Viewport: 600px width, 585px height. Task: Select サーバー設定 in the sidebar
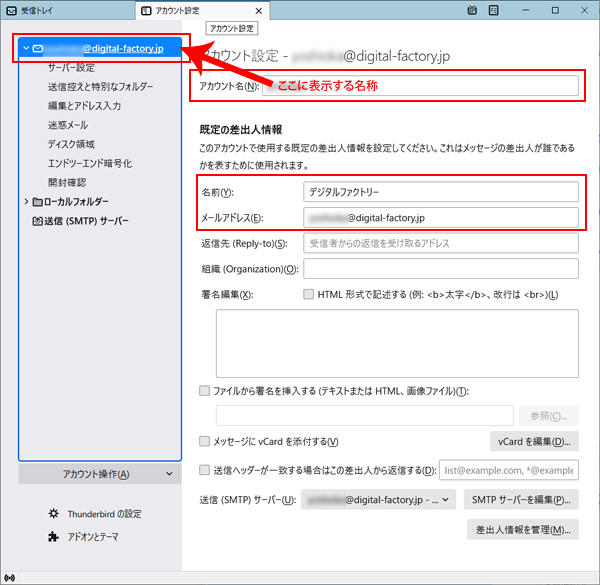(x=71, y=68)
